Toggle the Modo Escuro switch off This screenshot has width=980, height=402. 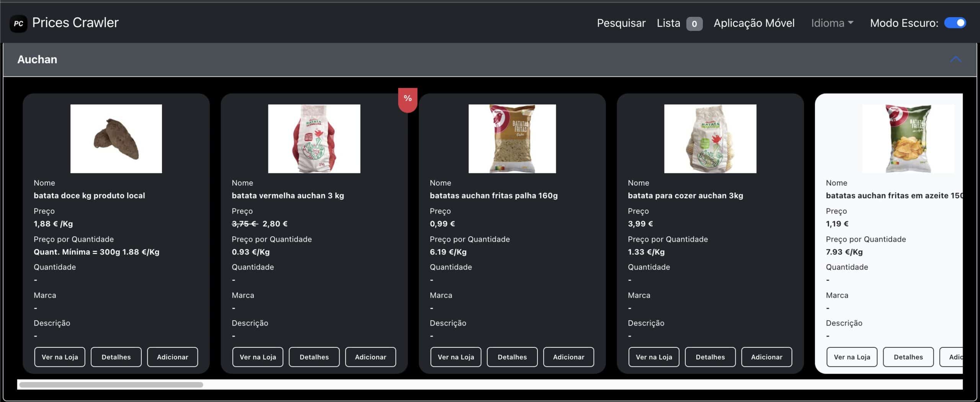pos(955,23)
